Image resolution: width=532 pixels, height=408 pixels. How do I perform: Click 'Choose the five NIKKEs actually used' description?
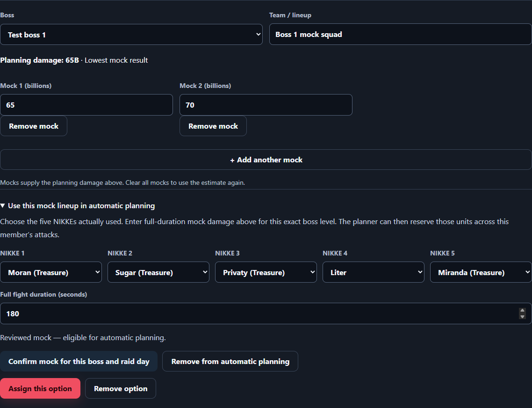tap(254, 228)
